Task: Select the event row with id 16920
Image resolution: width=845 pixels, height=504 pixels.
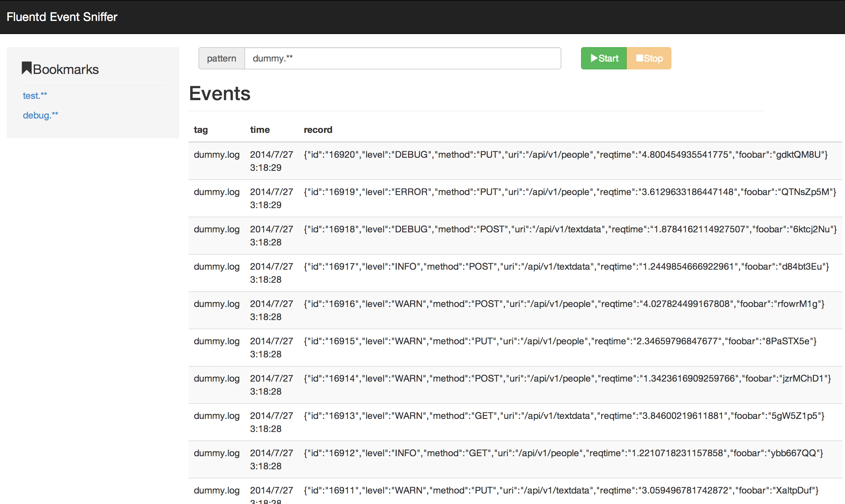Action: point(565,155)
